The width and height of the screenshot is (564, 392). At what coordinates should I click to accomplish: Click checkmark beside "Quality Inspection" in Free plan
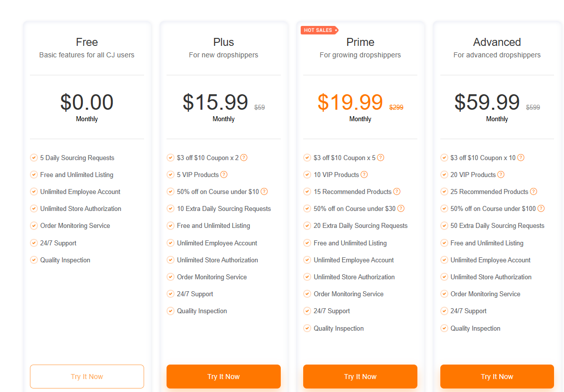coord(33,260)
